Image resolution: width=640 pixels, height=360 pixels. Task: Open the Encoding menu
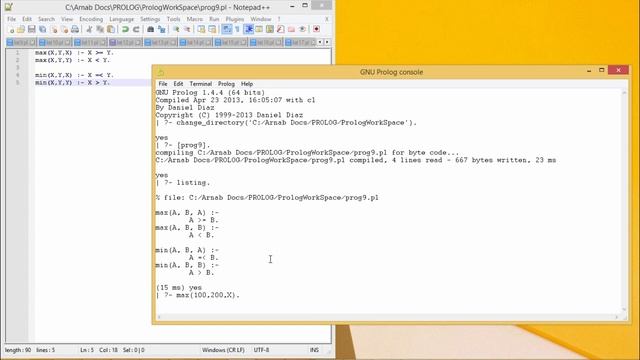click(91, 19)
